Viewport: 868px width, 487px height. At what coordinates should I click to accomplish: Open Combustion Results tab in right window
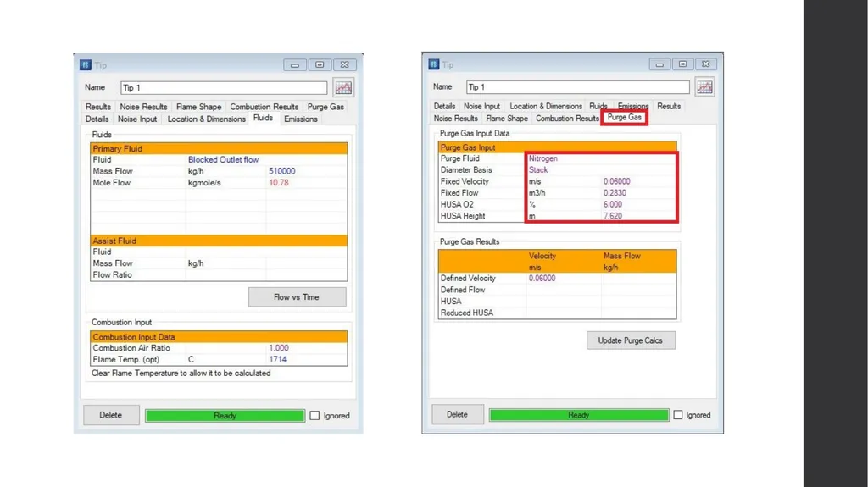[567, 119]
